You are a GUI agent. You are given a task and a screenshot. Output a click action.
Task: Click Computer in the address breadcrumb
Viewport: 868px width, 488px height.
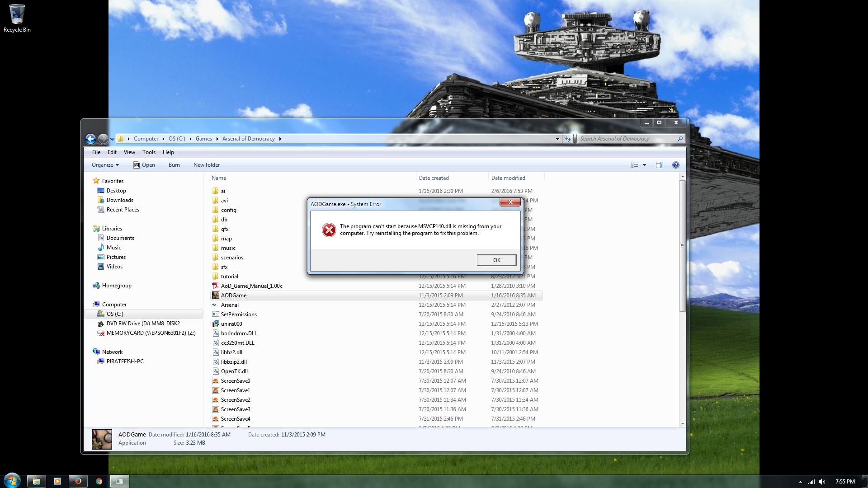pos(146,139)
